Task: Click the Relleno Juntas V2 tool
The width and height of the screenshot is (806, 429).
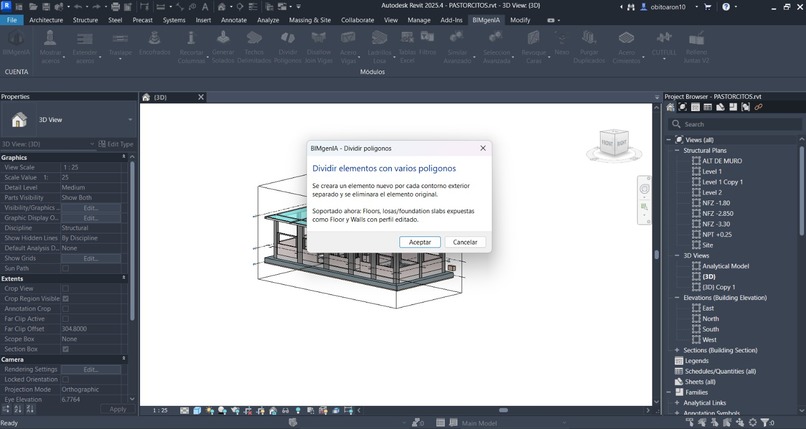Action: 697,47
